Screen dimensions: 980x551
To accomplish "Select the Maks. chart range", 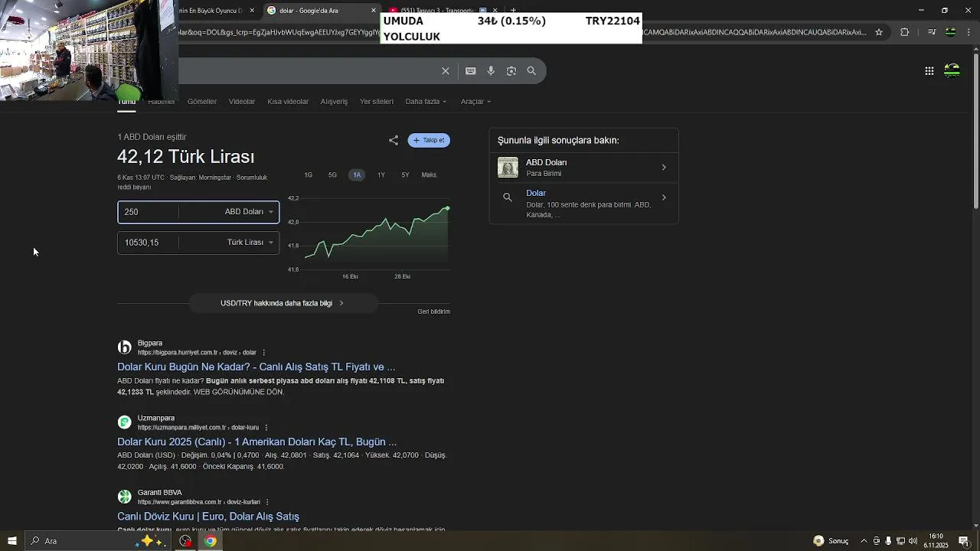I will 430,175.
